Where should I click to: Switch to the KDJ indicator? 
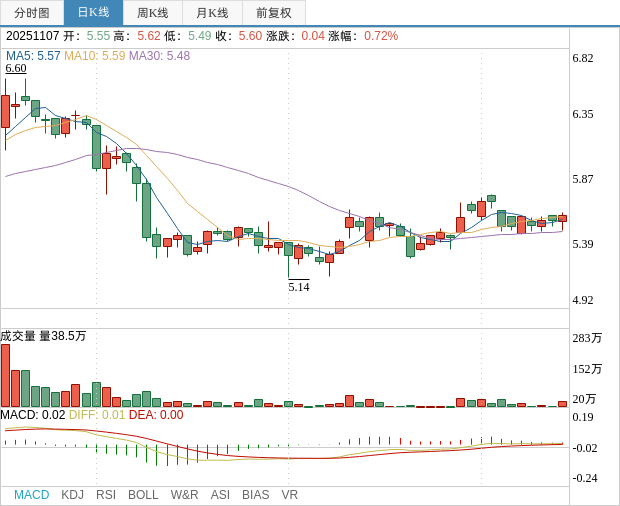[72, 495]
